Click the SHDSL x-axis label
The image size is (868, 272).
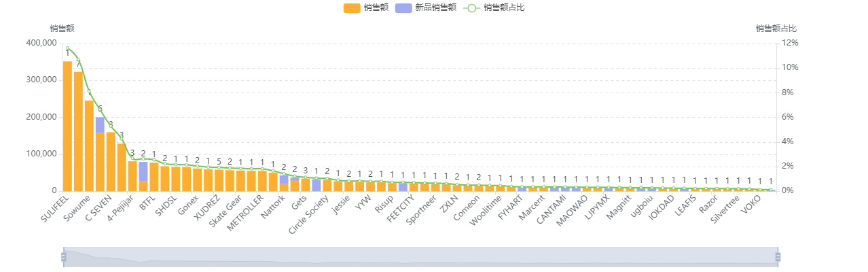point(167,205)
